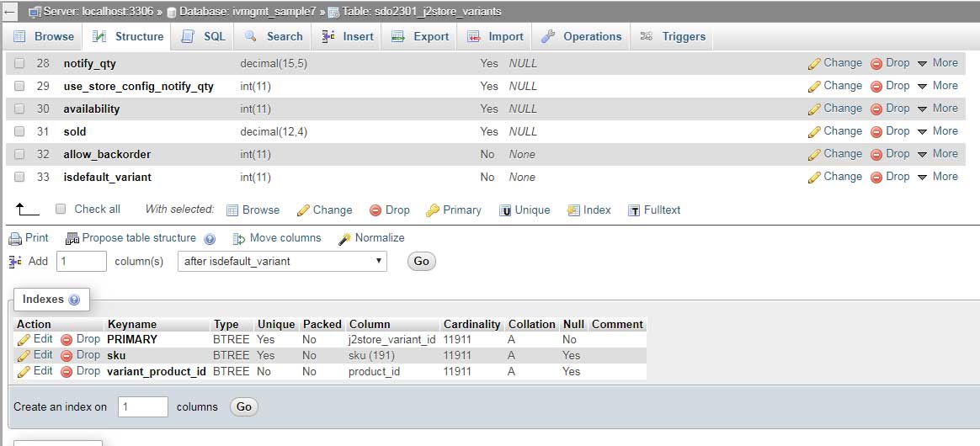This screenshot has height=446, width=980.
Task: Tick the availability column checkbox
Action: point(19,109)
